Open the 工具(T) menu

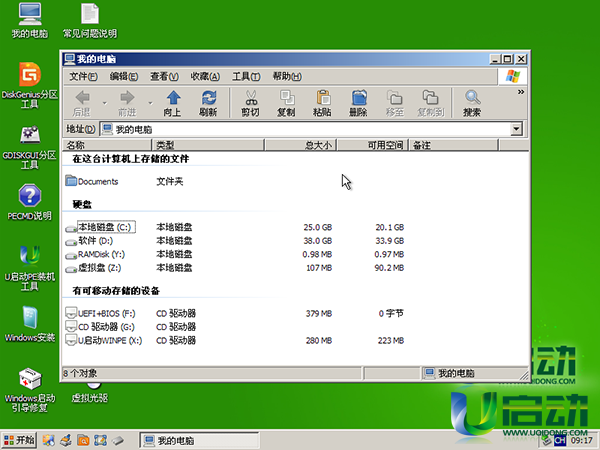[246, 77]
